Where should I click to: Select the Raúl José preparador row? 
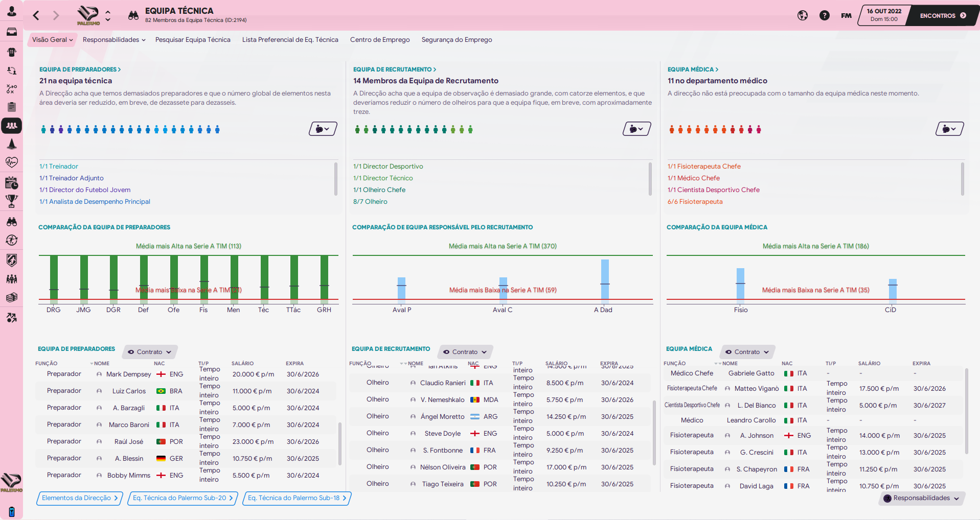coord(186,442)
